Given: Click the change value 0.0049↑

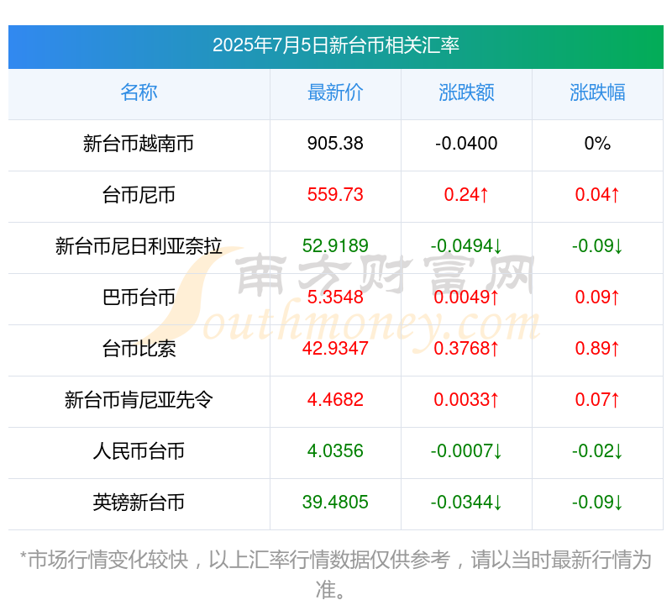Looking at the screenshot, I should (x=466, y=297).
